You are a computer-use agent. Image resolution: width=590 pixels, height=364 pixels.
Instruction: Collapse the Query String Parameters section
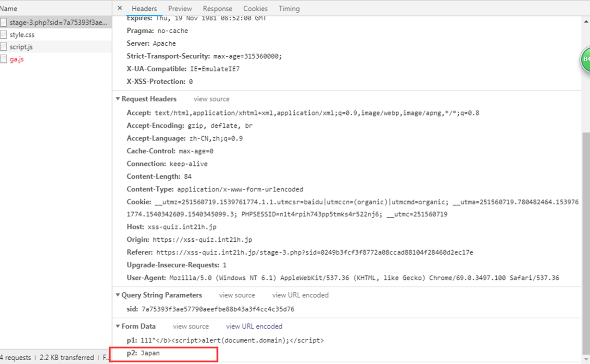[x=118, y=295]
